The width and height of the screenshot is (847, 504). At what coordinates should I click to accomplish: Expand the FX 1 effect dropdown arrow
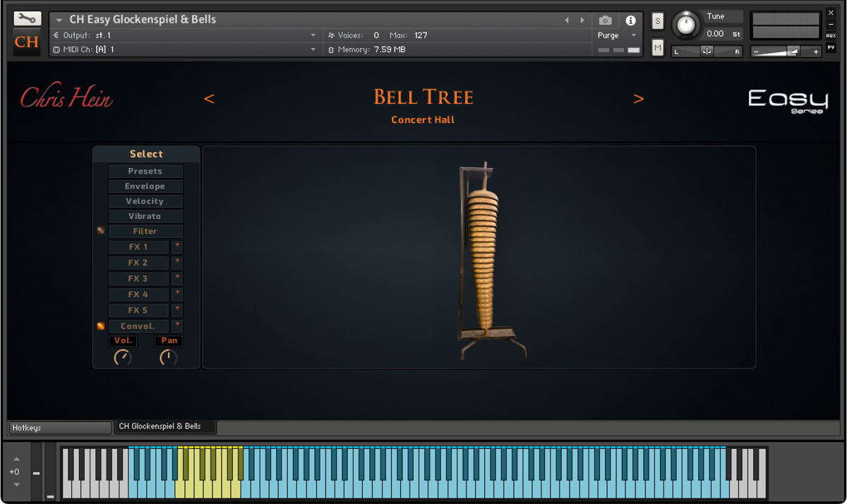[177, 246]
